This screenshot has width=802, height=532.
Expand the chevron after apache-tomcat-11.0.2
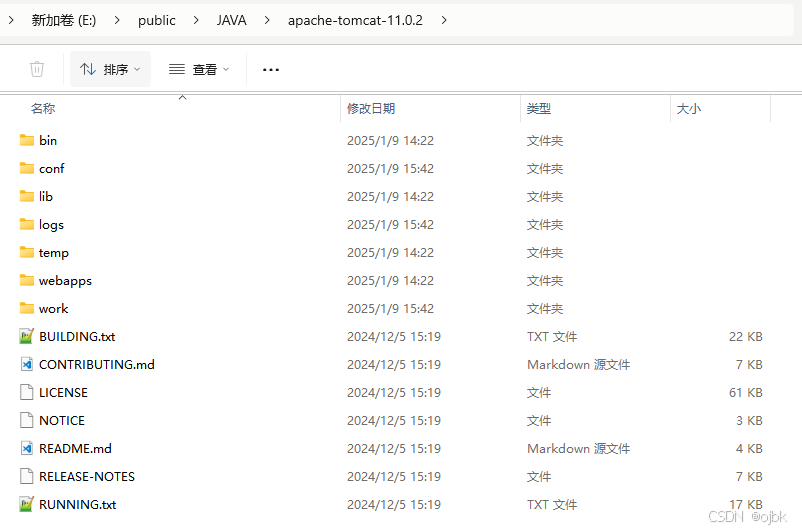(444, 20)
